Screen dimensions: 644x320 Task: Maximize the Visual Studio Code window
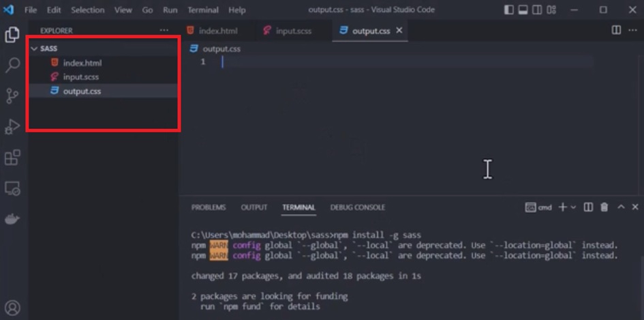(603, 10)
